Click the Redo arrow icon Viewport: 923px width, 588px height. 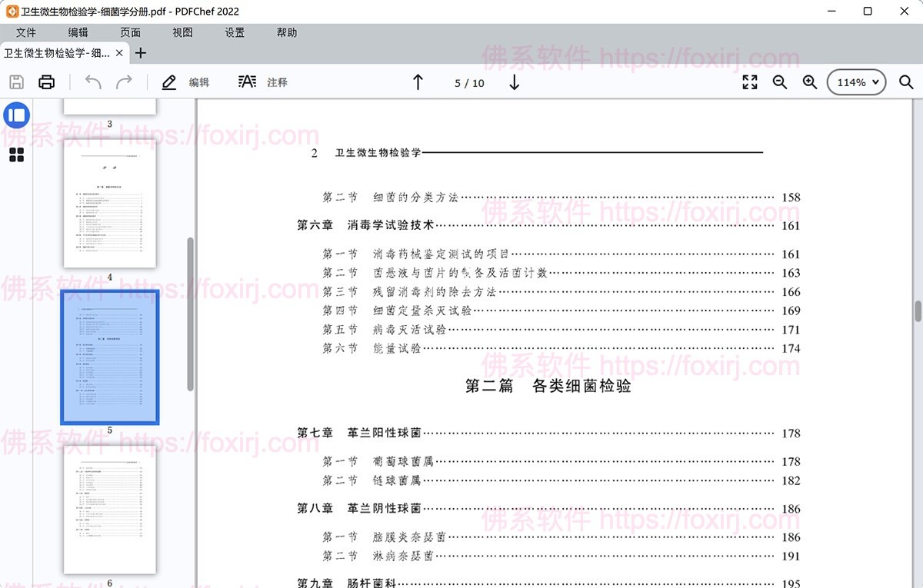[x=123, y=82]
